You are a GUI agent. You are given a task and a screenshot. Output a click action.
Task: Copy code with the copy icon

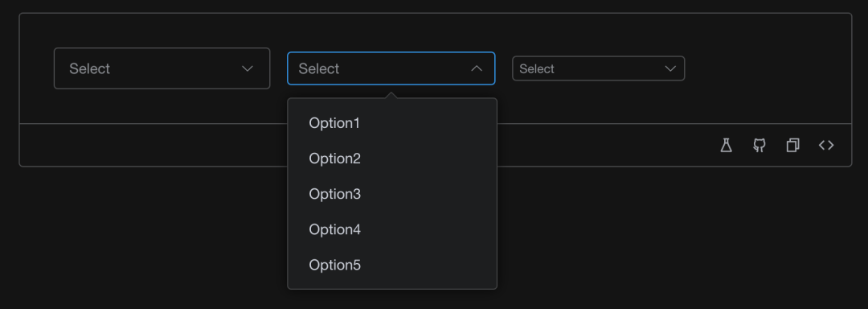pyautogui.click(x=792, y=146)
